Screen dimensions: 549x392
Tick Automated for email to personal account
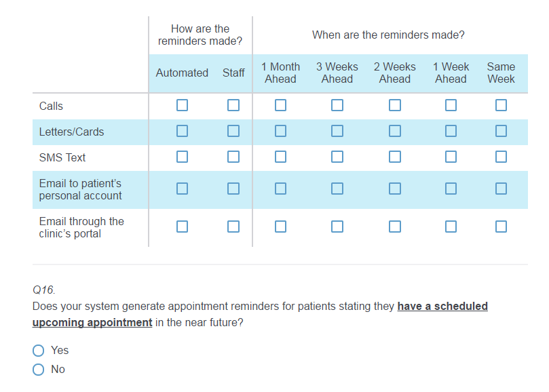point(182,189)
